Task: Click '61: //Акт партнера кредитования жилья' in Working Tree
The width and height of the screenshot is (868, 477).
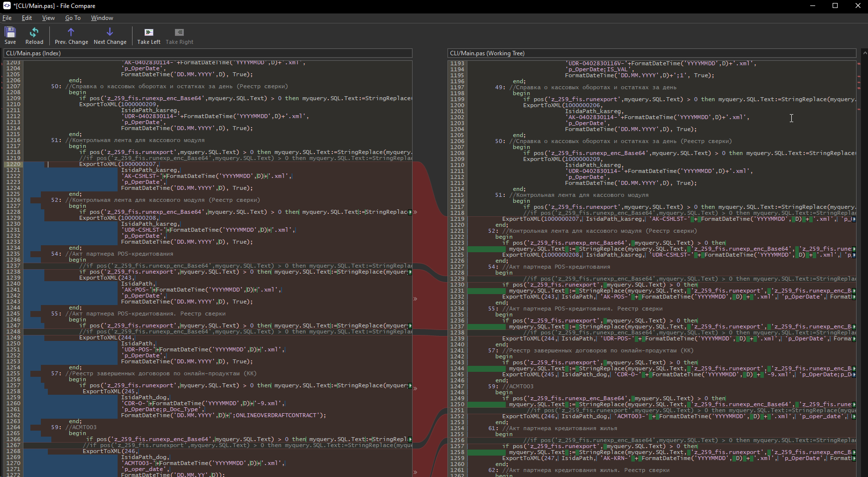Action: [x=553, y=428]
